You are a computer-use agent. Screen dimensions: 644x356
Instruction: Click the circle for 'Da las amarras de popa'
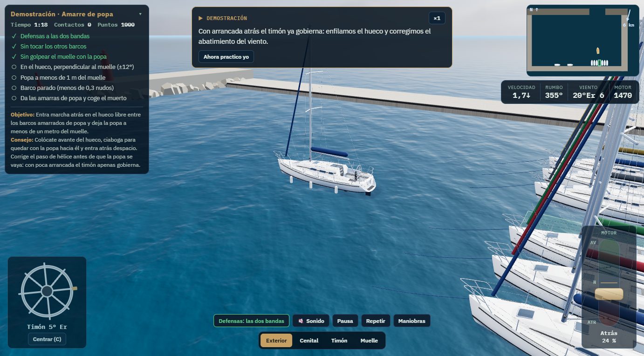[x=14, y=98]
